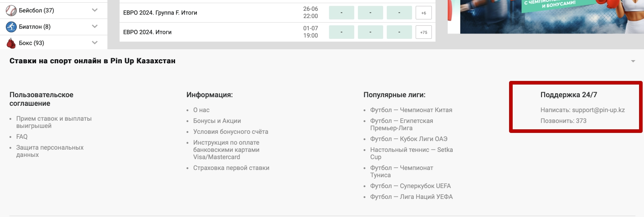The width and height of the screenshot is (644, 217).
Task: Open the О нас page link
Action: coord(201,110)
